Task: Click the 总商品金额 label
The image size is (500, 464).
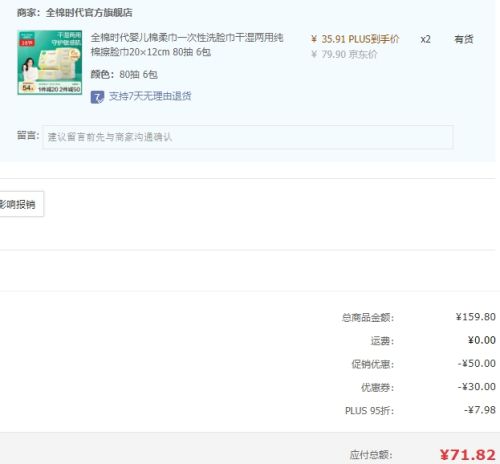Action: [368, 317]
